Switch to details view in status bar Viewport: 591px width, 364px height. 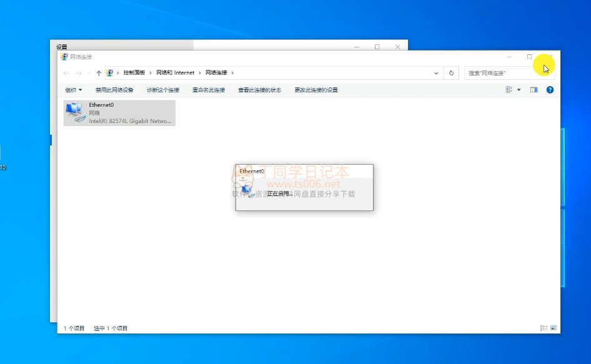point(544,328)
